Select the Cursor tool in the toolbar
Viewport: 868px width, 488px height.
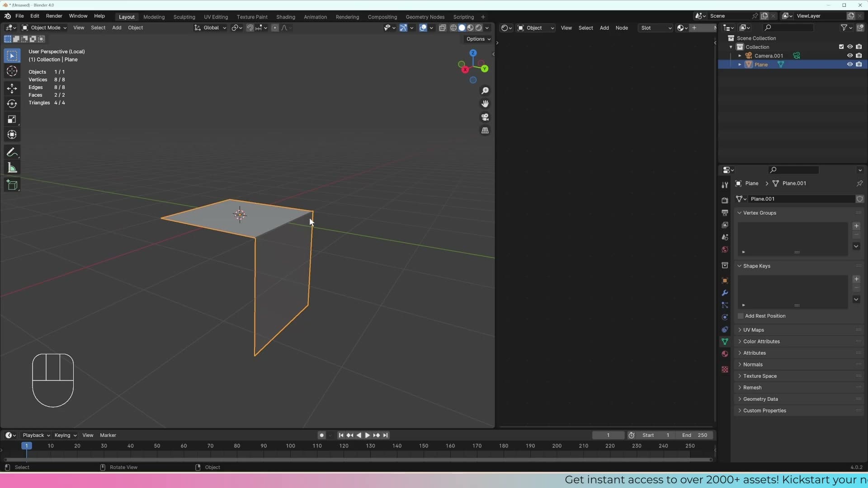[x=12, y=71]
